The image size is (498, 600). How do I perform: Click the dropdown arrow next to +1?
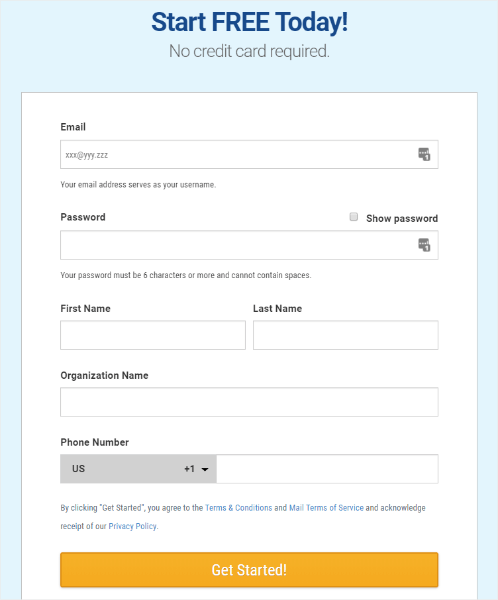coord(205,469)
